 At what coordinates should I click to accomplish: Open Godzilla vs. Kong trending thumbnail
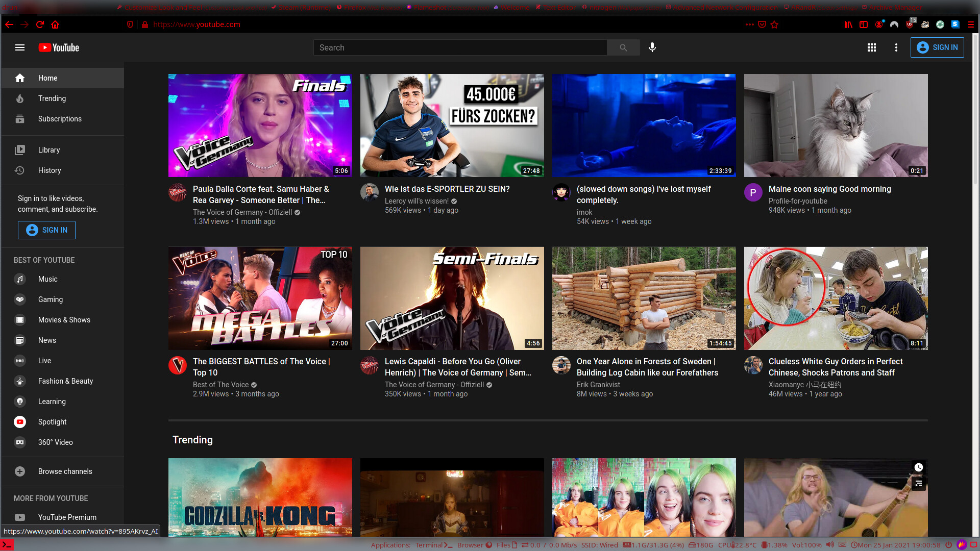coord(260,497)
